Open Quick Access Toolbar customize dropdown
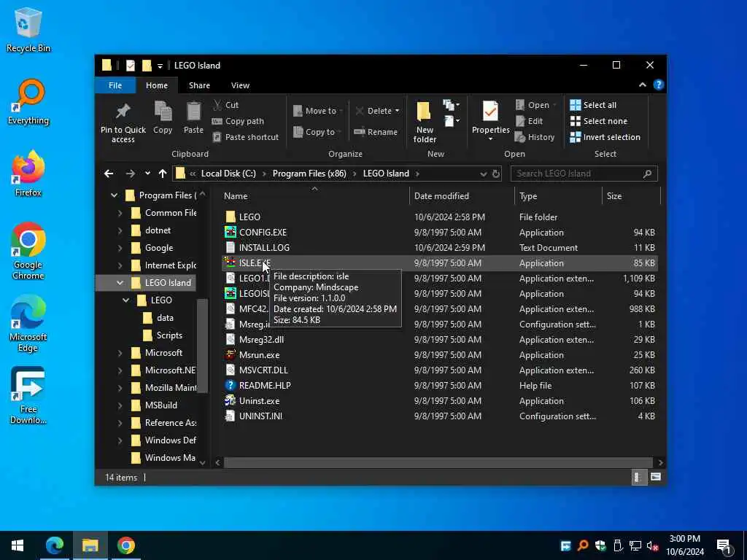 pos(160,66)
